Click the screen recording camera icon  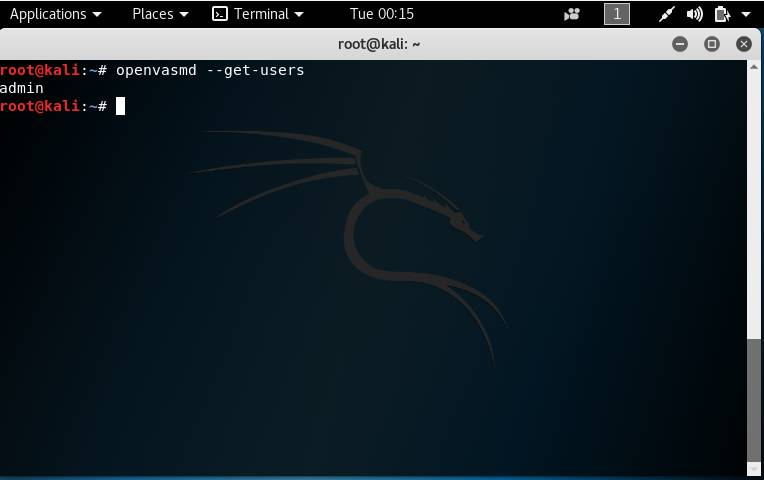click(x=572, y=15)
